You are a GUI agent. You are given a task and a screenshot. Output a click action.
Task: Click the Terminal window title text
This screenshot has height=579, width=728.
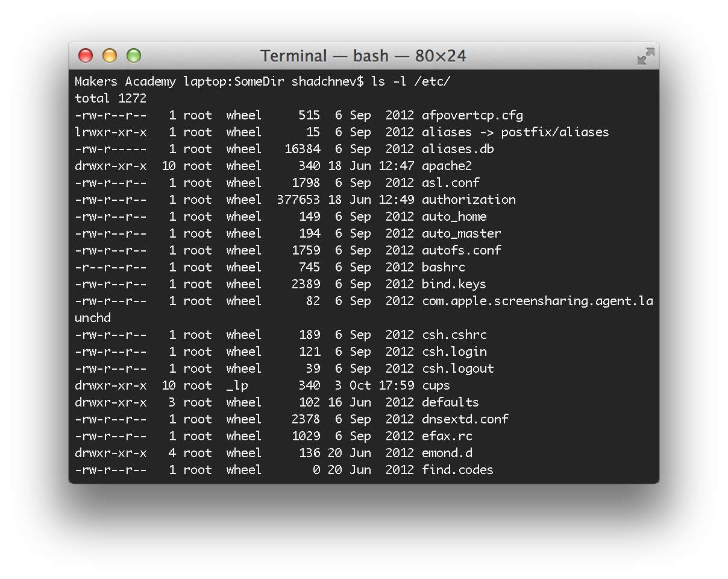363,56
